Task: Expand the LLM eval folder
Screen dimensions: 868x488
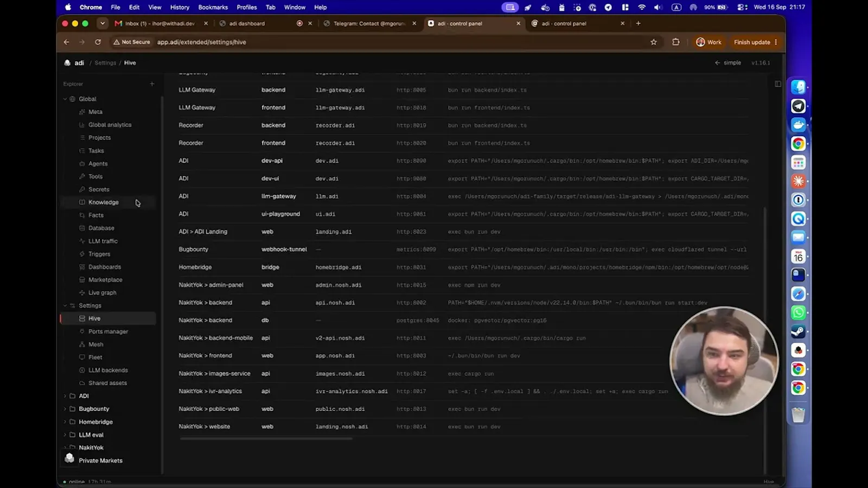Action: click(x=65, y=435)
